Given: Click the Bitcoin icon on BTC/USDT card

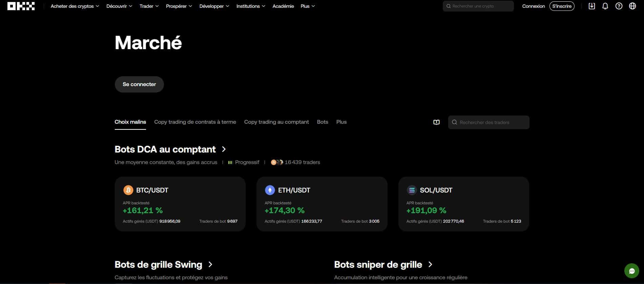Looking at the screenshot, I should (128, 190).
